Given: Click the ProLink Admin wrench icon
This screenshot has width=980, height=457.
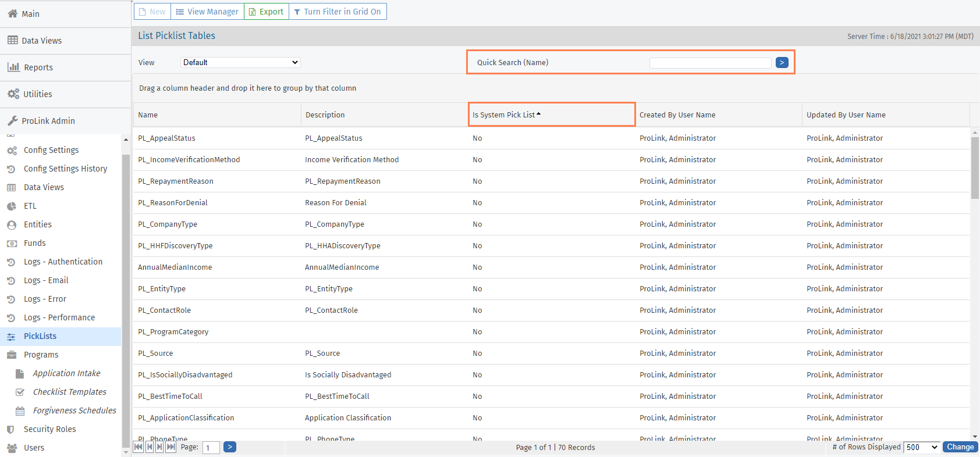Looking at the screenshot, I should tap(12, 120).
